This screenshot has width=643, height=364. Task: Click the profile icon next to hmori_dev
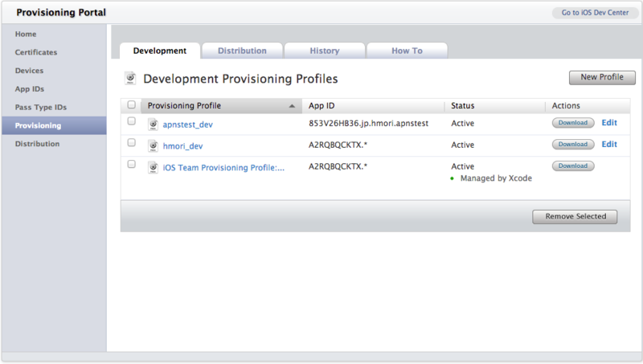pos(154,145)
